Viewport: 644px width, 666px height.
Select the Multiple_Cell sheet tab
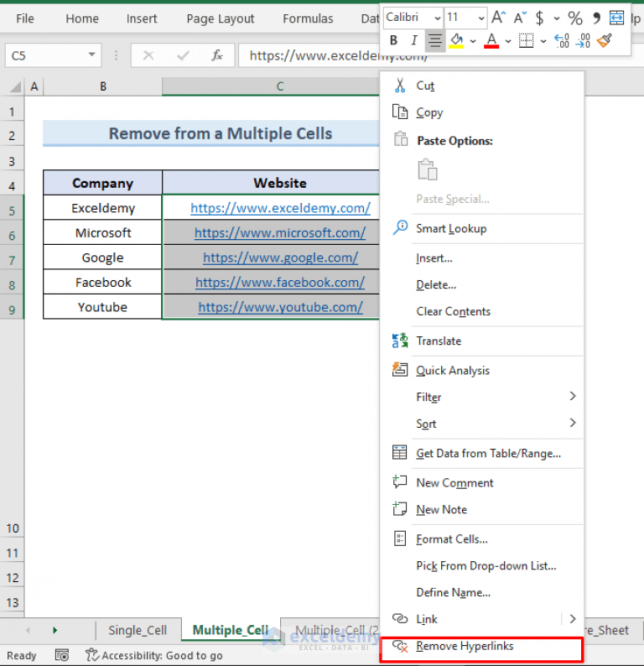[x=231, y=630]
